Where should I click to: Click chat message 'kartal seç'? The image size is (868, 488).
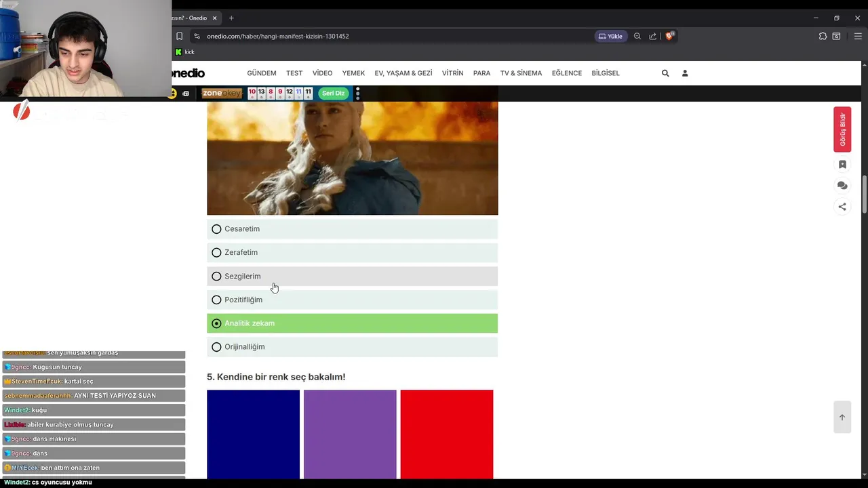click(x=79, y=381)
